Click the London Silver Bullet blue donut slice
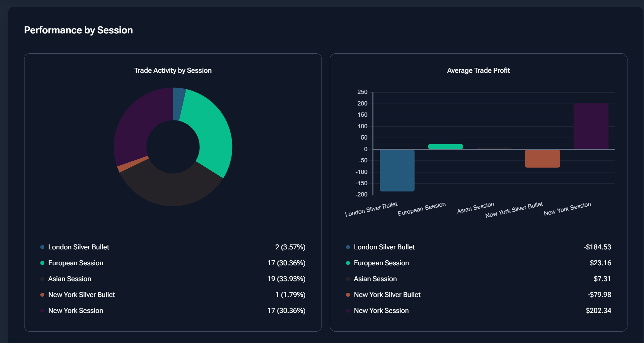 [x=179, y=104]
